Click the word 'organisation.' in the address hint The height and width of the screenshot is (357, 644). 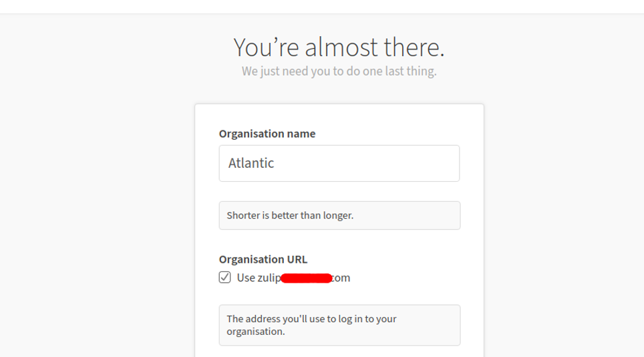coord(255,332)
